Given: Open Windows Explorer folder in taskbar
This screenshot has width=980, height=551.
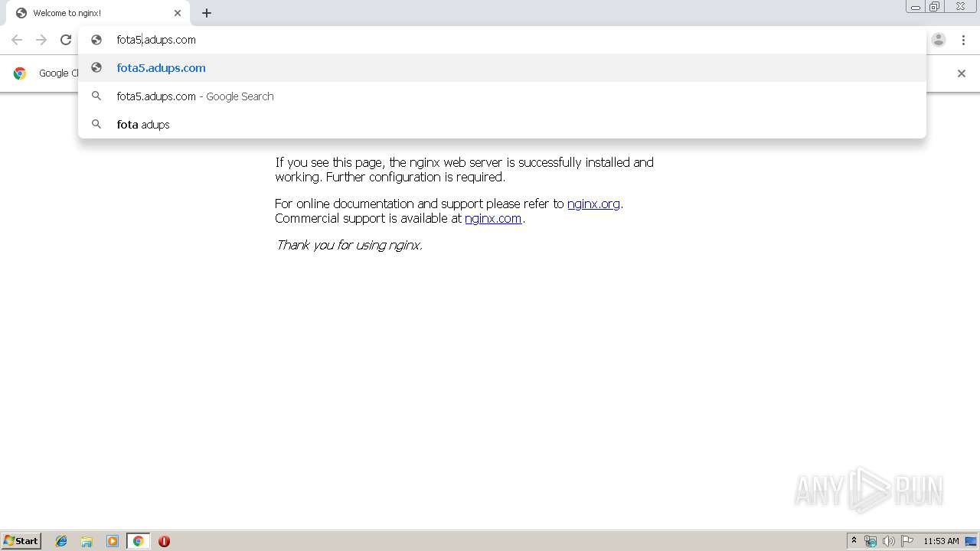Looking at the screenshot, I should click(87, 541).
